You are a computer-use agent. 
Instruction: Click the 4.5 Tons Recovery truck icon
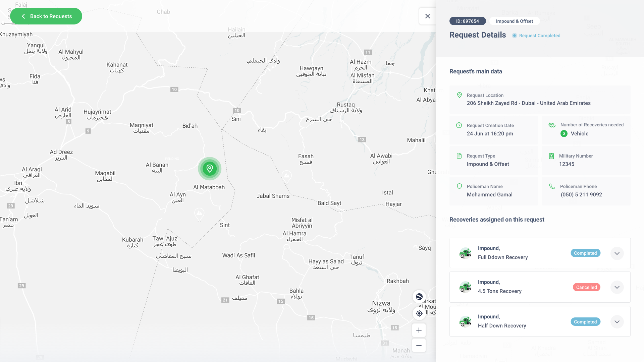[x=466, y=287]
